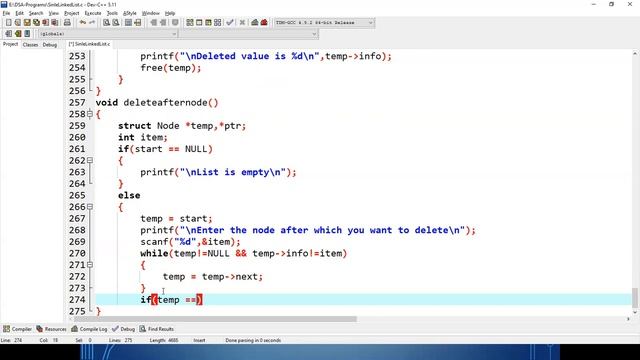Image resolution: width=640 pixels, height=360 pixels.
Task: Click the Rebuild All toolbar icon
Action: (x=218, y=22)
